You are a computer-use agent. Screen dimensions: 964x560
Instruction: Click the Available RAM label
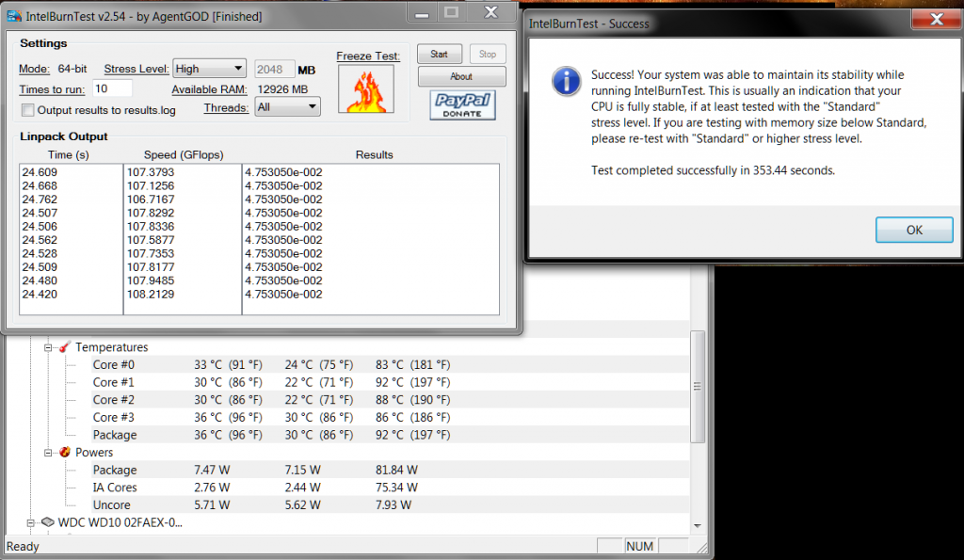(209, 89)
